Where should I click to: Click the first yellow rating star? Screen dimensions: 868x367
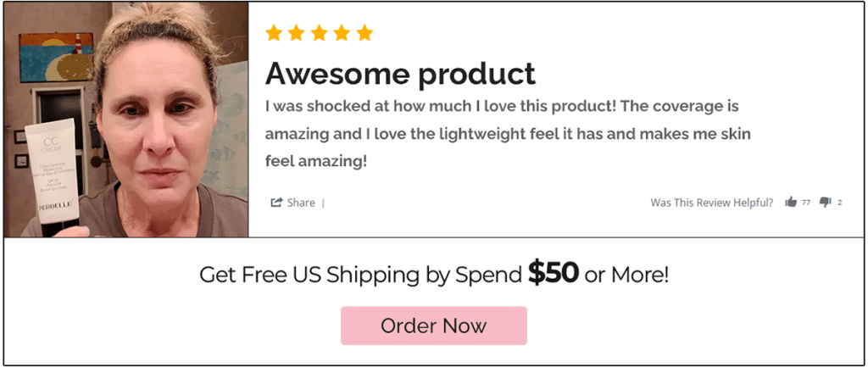(274, 33)
